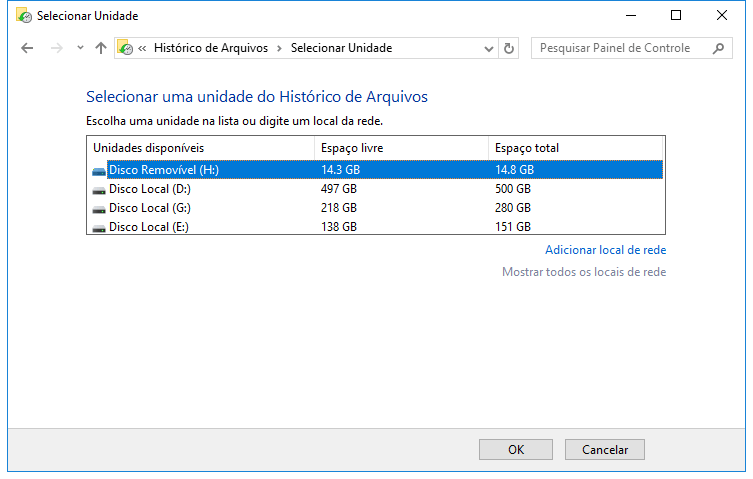
Task: Click the 500 GB total space cell
Action: click(513, 189)
